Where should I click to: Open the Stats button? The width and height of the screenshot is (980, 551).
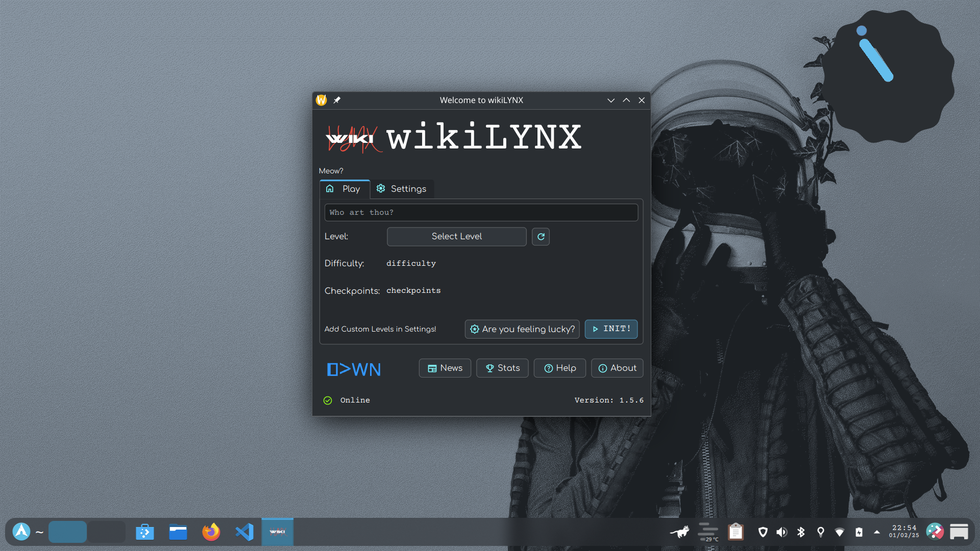[502, 368]
